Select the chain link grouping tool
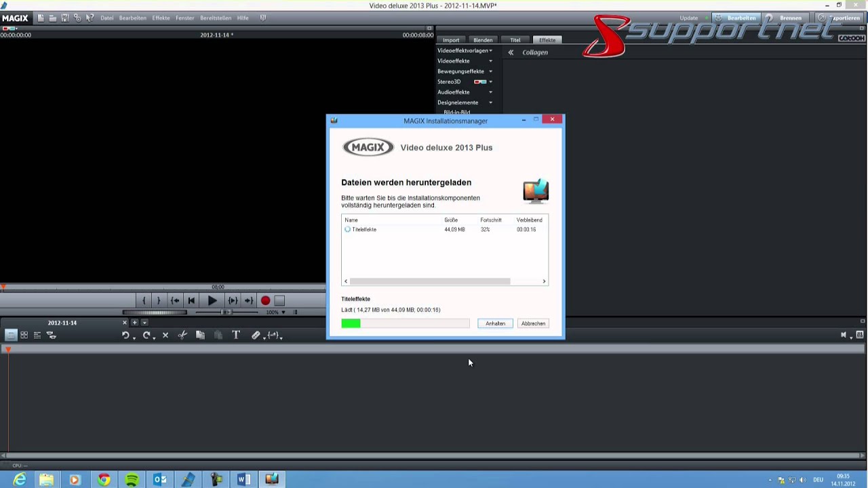This screenshot has height=488, width=868. pos(256,335)
